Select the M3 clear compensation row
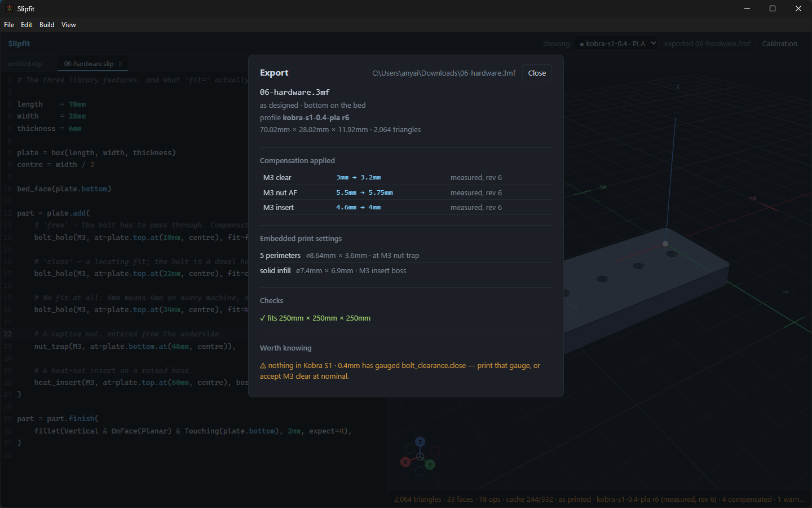812x508 pixels. click(x=406, y=178)
